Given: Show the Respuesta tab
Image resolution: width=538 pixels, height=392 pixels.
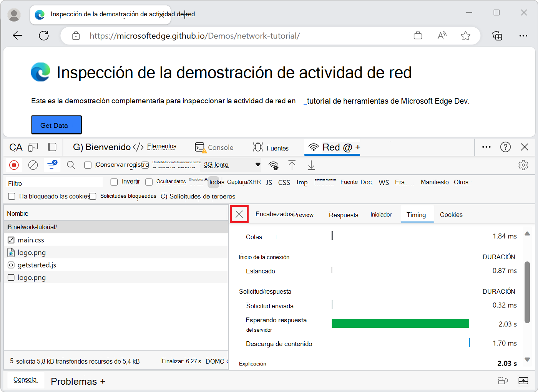Looking at the screenshot, I should coord(344,215).
